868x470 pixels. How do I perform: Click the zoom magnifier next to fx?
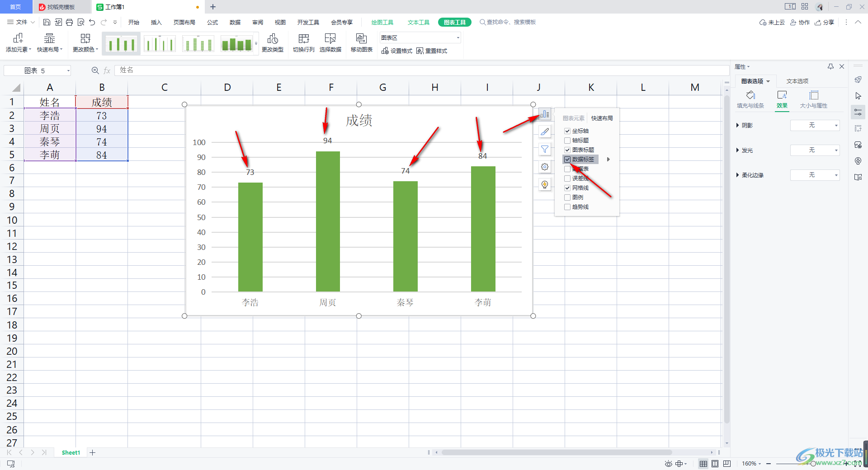pos(95,70)
